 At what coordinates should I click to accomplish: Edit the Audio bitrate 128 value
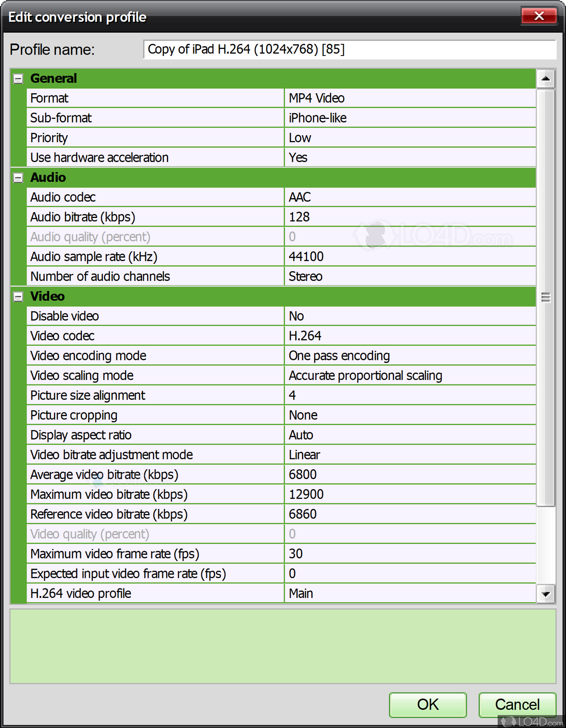click(x=410, y=216)
